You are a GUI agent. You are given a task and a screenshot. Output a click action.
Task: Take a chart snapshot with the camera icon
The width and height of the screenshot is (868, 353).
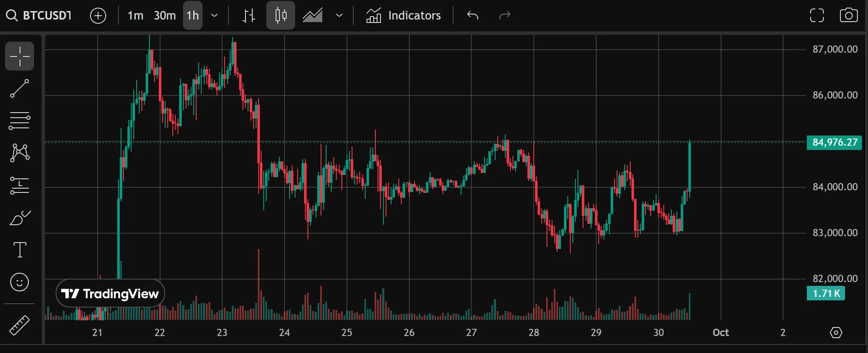tap(849, 16)
